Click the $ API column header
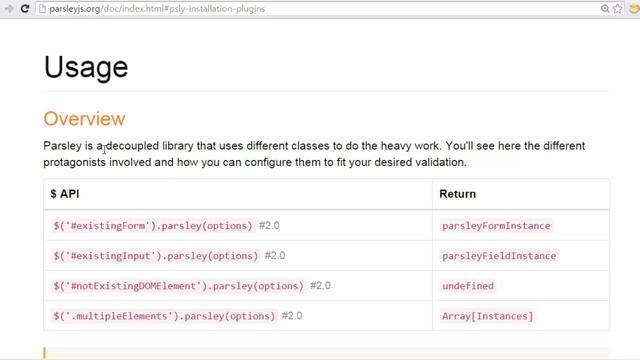The image size is (640, 360). click(65, 194)
